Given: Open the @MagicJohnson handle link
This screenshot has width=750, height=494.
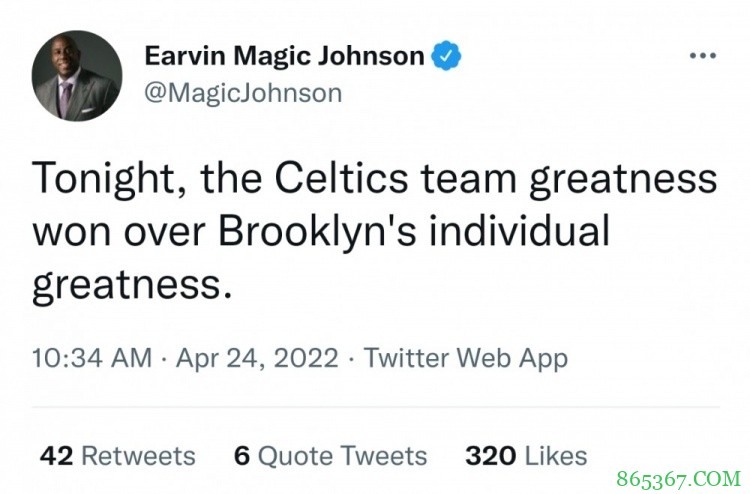Looking at the screenshot, I should point(243,93).
